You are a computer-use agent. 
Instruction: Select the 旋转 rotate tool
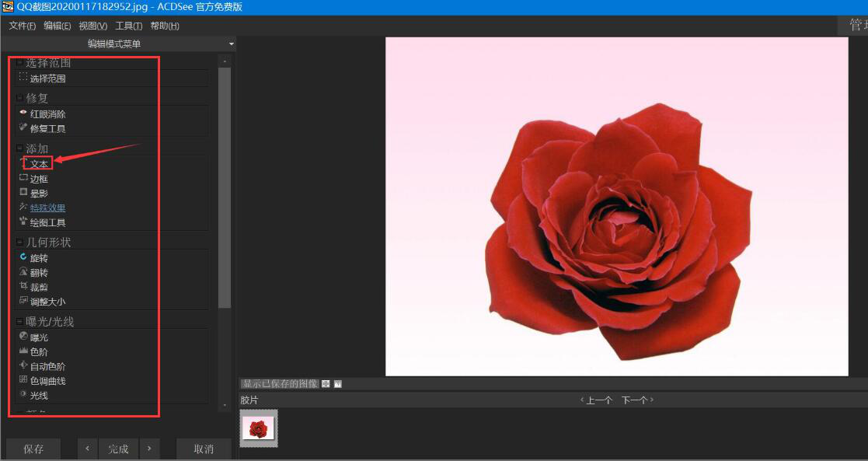coord(39,258)
